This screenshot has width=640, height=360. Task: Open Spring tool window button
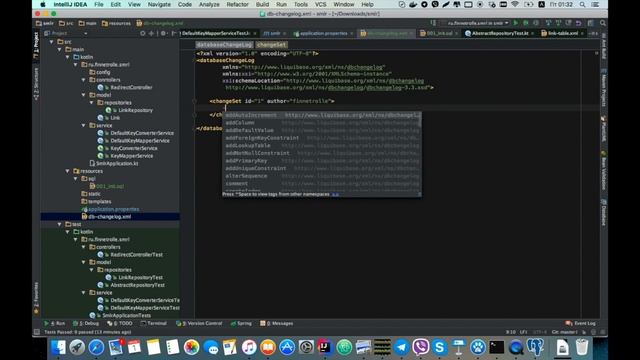pyautogui.click(x=241, y=323)
